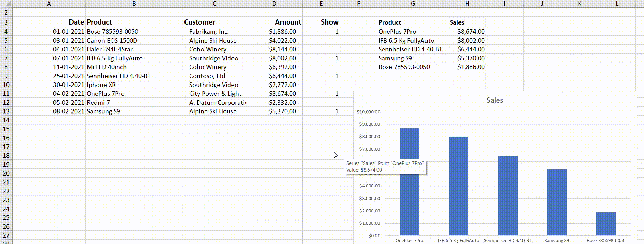Select the Sales header in column H
Screen dimensions: 644x244
click(467, 22)
